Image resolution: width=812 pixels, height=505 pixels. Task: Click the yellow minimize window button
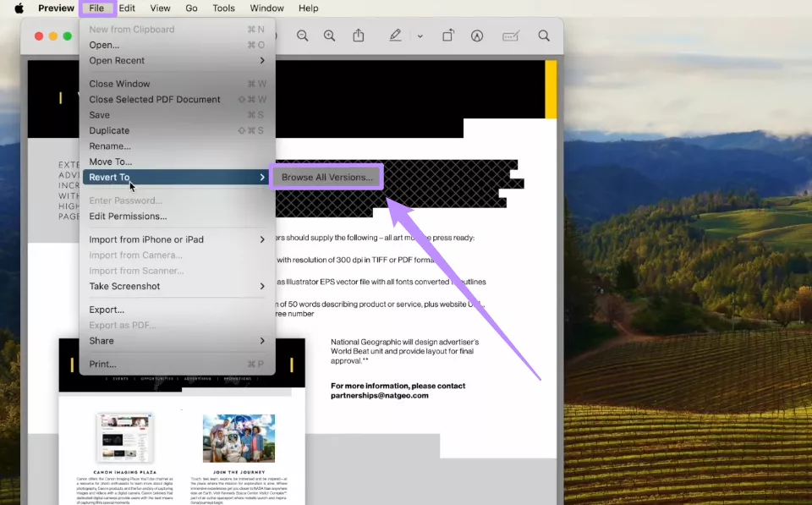point(52,36)
